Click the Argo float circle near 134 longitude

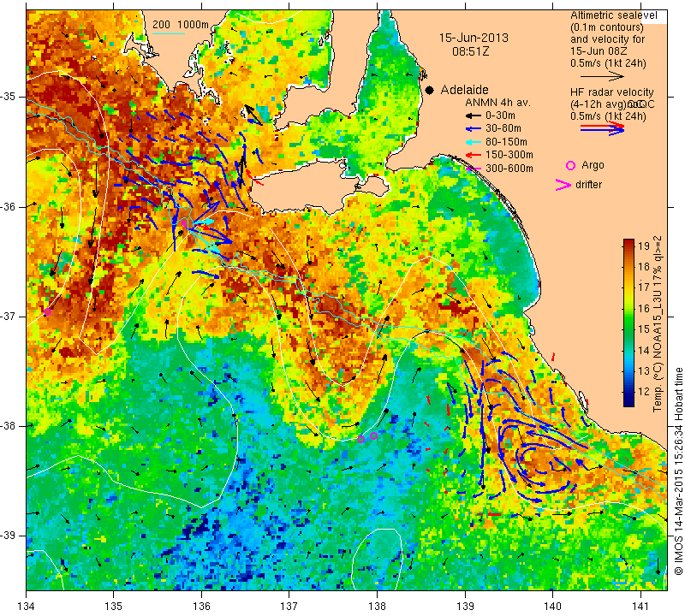pos(47,311)
